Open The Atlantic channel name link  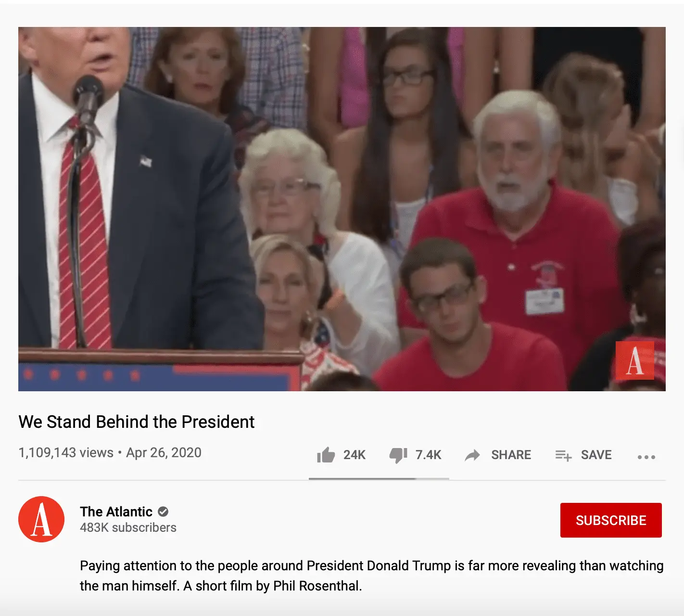coord(116,512)
